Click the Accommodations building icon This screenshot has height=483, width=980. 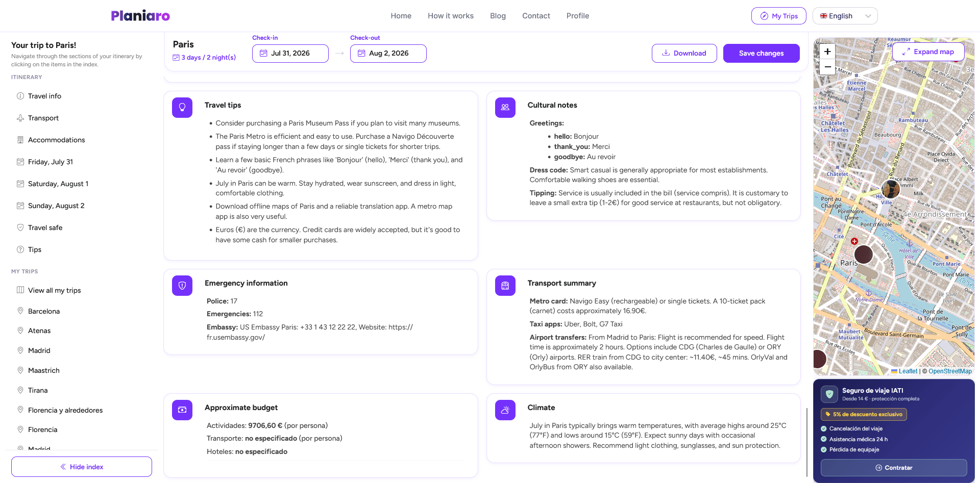click(20, 140)
